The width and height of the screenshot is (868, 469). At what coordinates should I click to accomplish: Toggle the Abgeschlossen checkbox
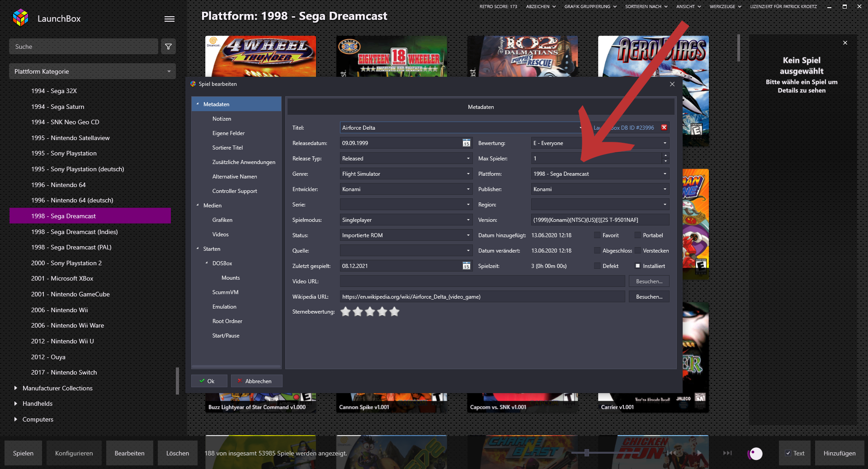[x=597, y=251]
